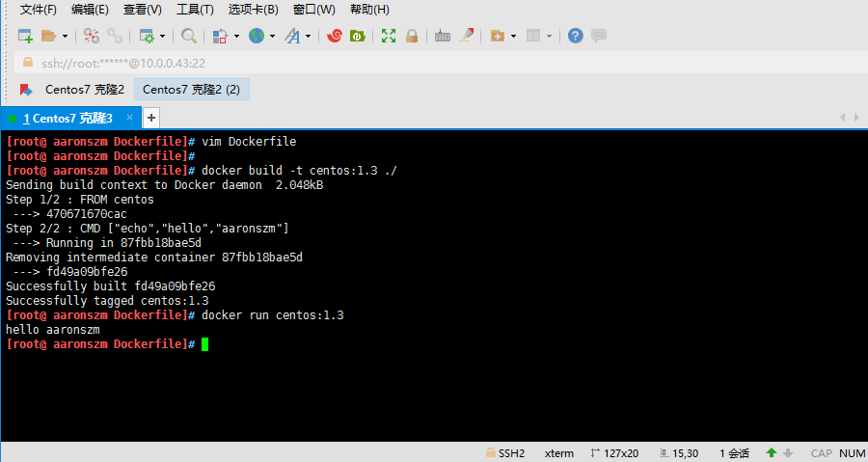Viewport: 868px width, 462px height.
Task: Open session properties gear icon
Action: pos(147,36)
